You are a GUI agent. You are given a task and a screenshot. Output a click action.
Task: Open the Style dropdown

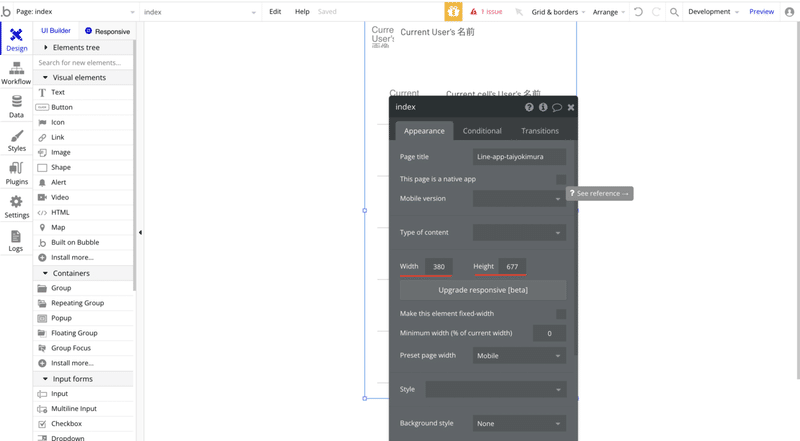tap(495, 389)
